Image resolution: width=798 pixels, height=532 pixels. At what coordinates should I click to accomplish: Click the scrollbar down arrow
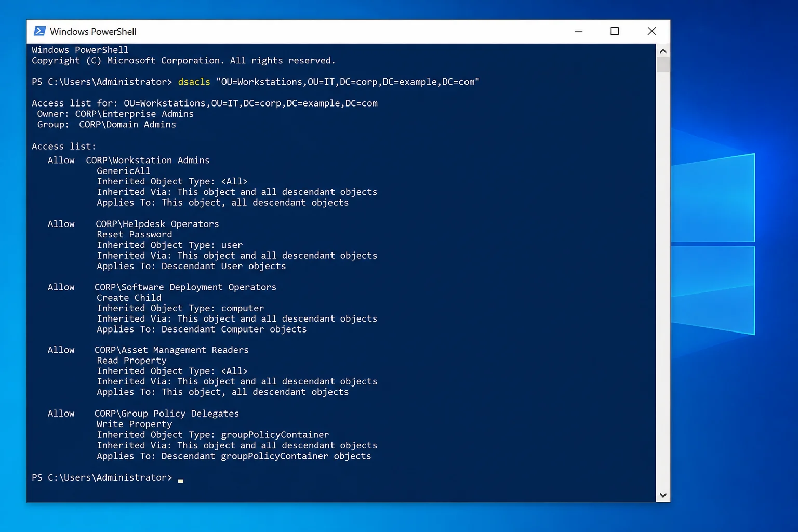pos(663,495)
